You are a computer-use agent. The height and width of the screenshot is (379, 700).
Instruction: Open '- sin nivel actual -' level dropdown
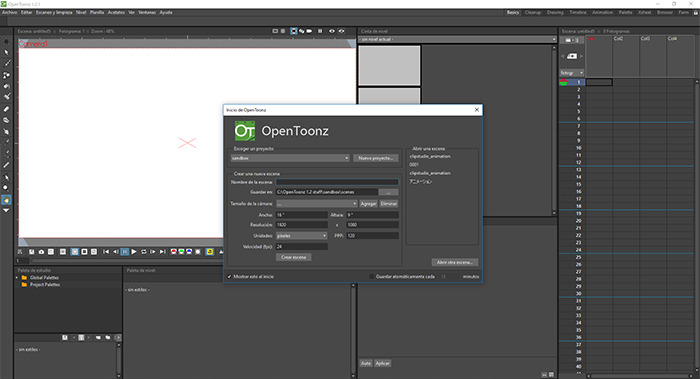[458, 39]
